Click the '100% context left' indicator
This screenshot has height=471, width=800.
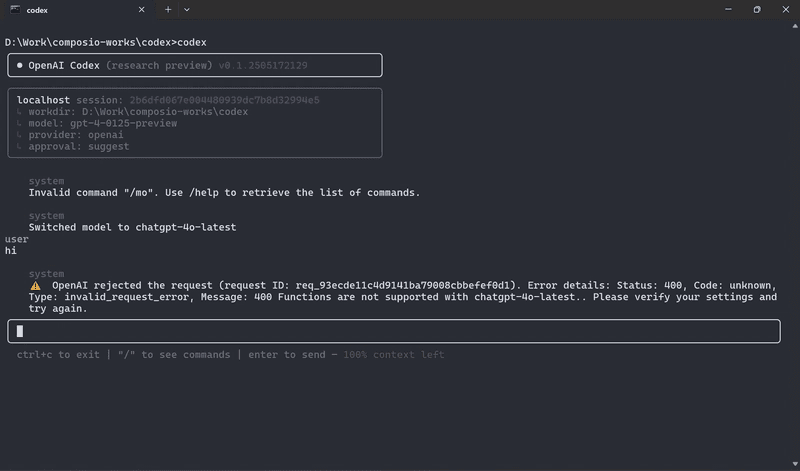pos(393,355)
